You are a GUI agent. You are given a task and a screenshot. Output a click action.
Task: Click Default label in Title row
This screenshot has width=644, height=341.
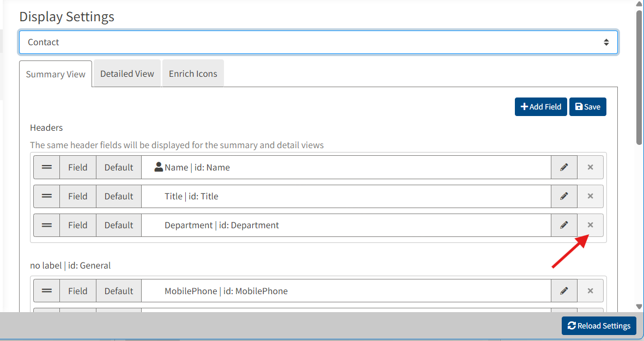(119, 197)
